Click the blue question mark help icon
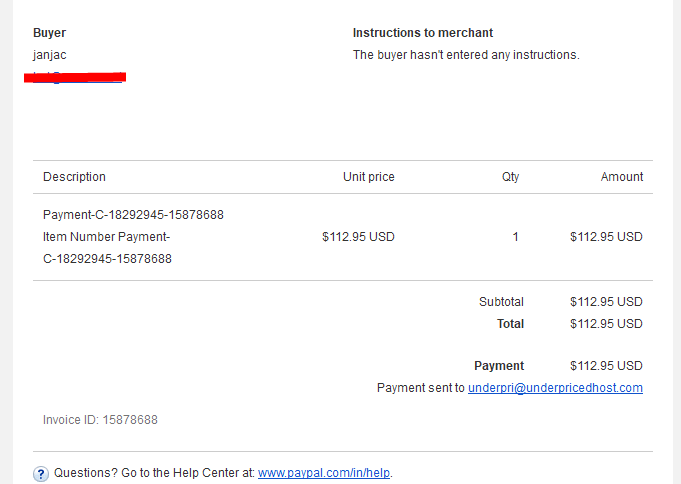681x484 pixels. tap(41, 474)
